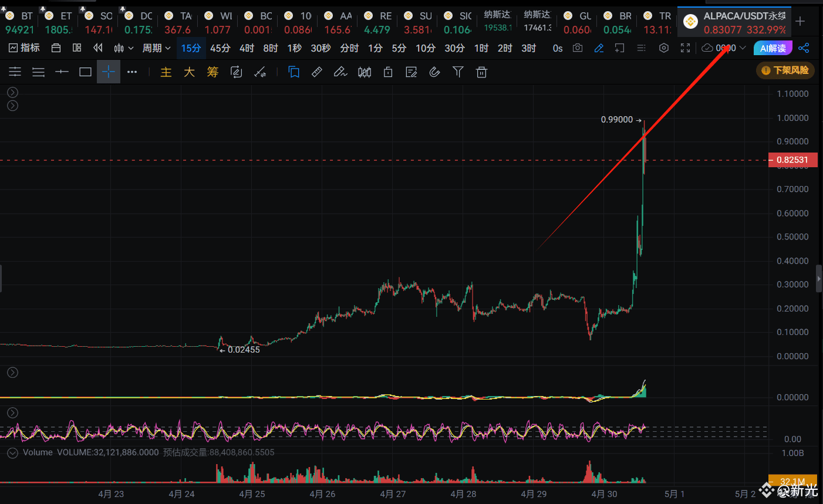Screen dimensions: 823x504
Task: Toggle the blue drawing pencil icon
Action: click(x=599, y=48)
